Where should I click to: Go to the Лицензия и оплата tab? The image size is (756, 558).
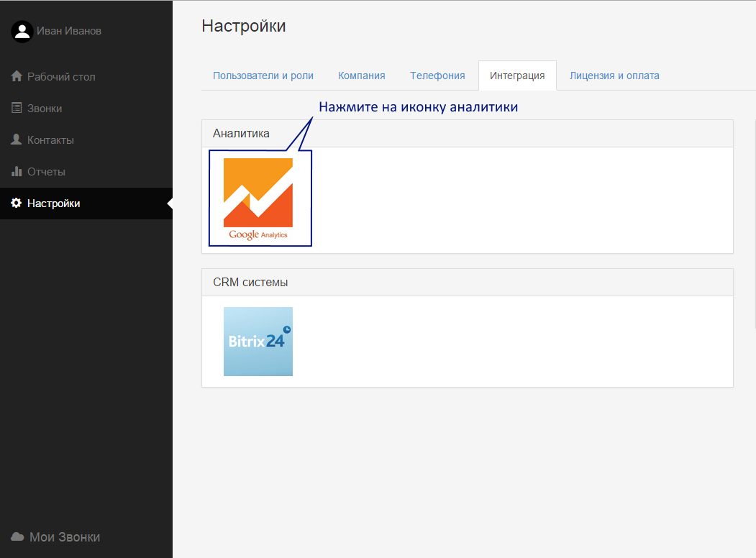614,76
